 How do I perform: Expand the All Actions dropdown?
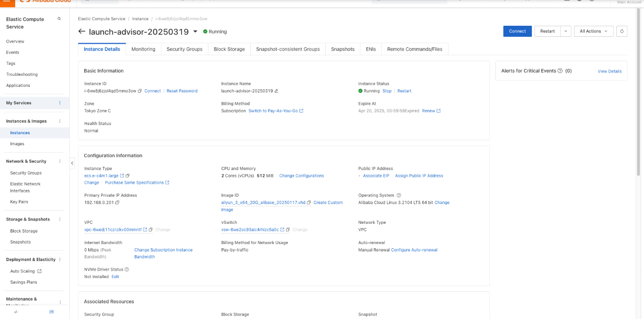tap(594, 31)
